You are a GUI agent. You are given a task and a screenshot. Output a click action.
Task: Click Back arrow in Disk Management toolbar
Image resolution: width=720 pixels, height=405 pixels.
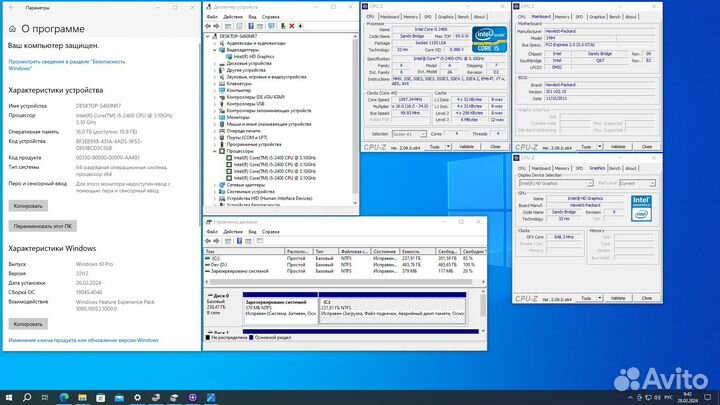(x=208, y=241)
